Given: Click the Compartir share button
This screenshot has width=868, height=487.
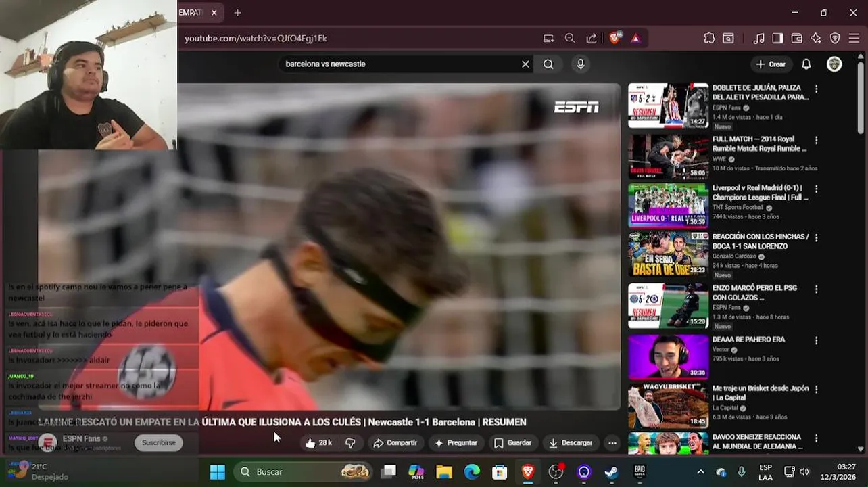Looking at the screenshot, I should tap(395, 443).
